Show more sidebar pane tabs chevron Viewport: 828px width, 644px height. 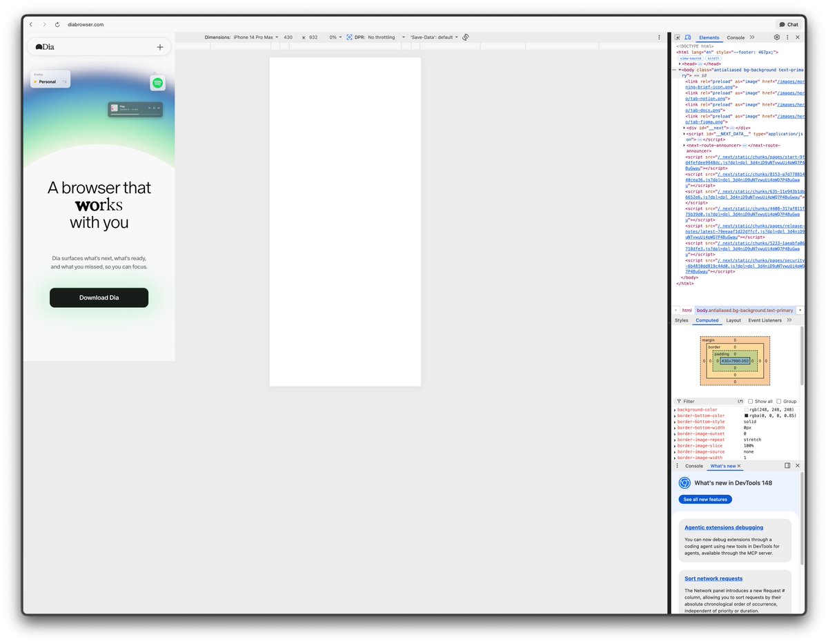pos(789,320)
